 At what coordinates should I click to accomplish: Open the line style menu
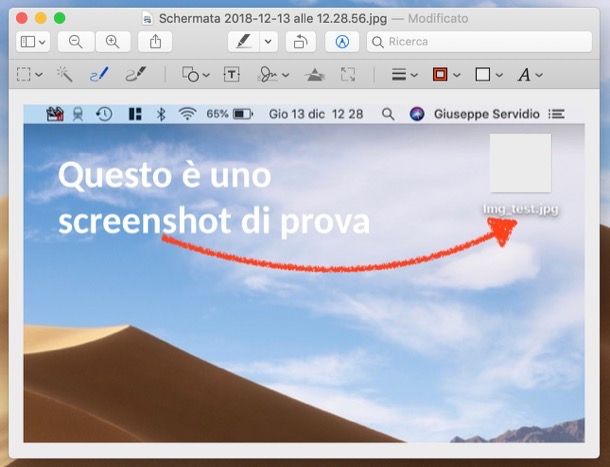tap(405, 74)
